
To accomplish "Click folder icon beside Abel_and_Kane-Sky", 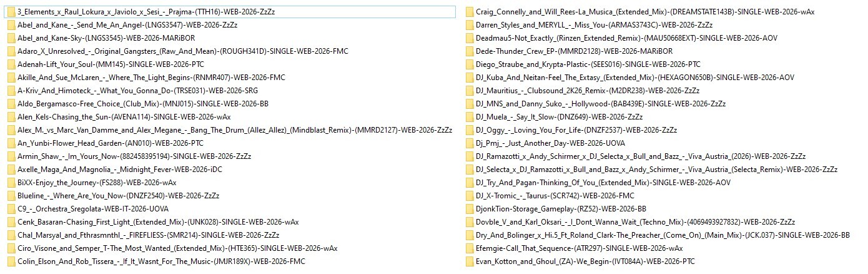I will tap(11, 38).
